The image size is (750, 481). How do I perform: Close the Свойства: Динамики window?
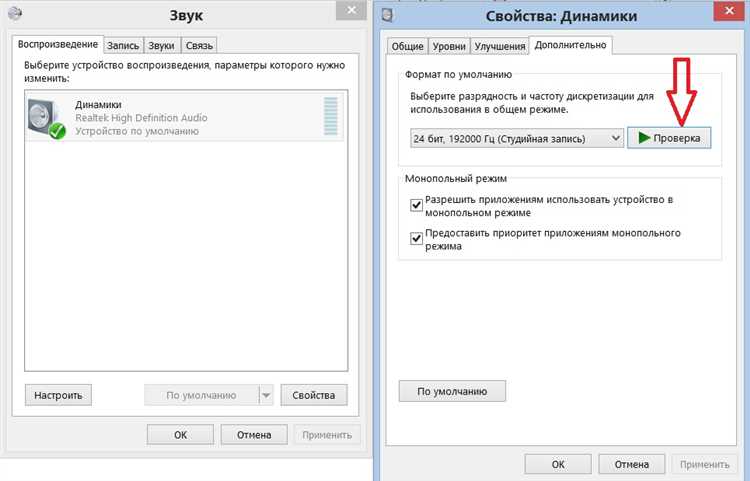(x=729, y=10)
